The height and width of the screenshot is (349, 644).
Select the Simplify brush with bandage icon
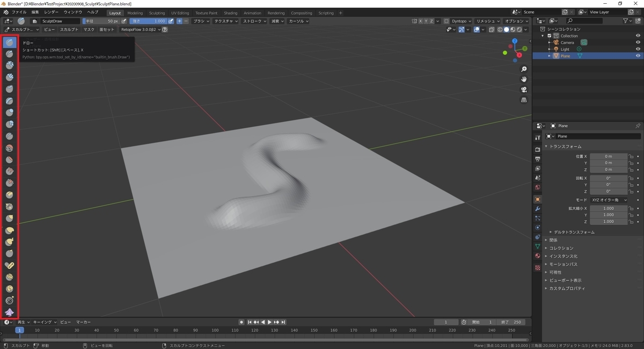pos(10,265)
